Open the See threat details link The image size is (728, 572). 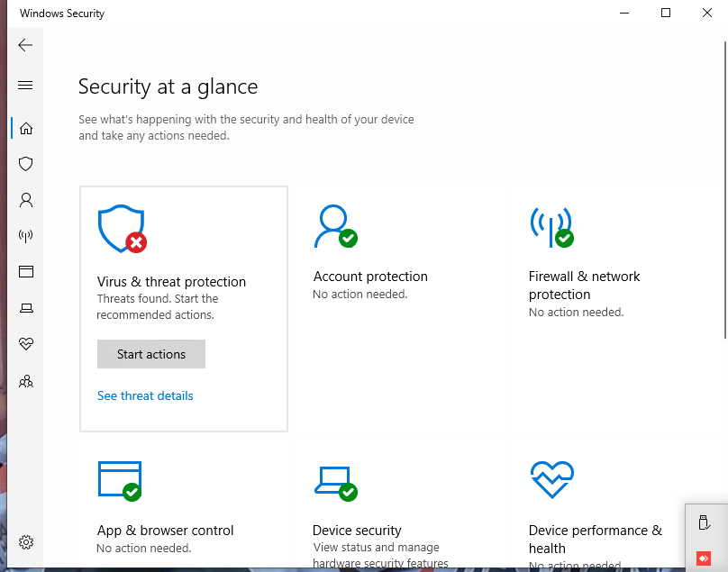[145, 395]
